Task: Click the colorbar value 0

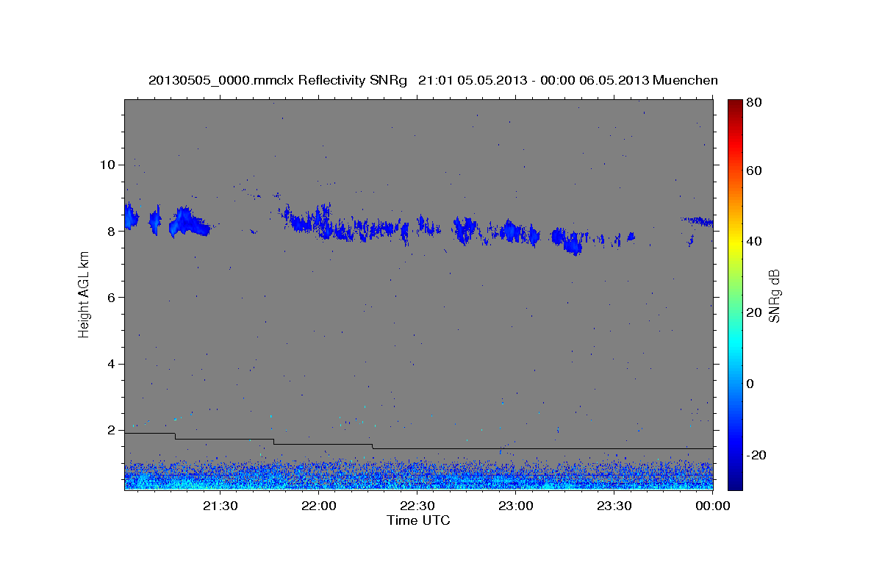Action: click(751, 384)
